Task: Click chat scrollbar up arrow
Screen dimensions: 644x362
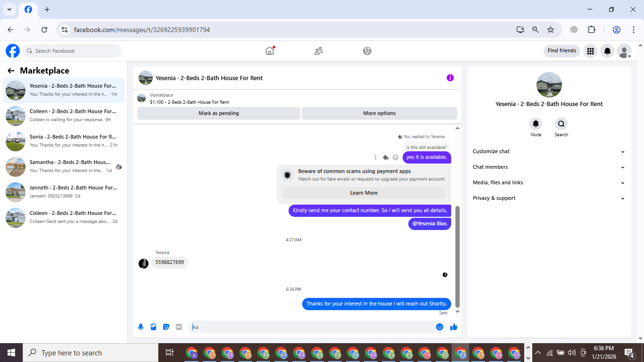Action: point(457,128)
